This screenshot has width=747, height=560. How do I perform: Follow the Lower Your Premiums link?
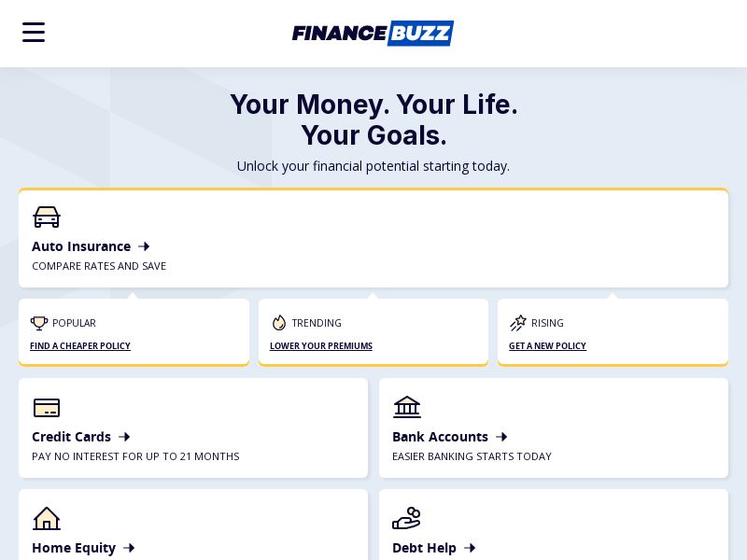point(321,346)
